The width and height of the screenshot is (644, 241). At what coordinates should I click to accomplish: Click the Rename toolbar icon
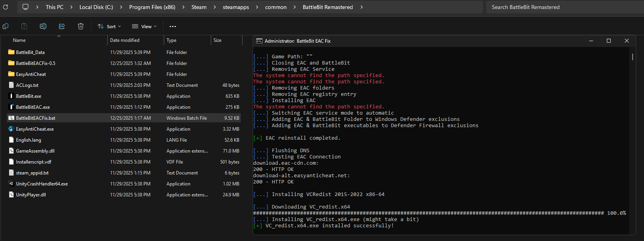[43, 26]
